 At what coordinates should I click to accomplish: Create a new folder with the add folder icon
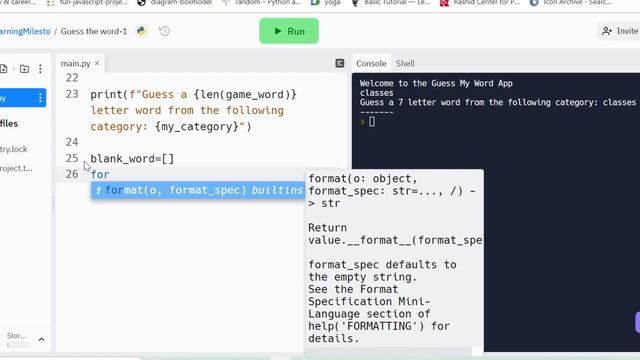(x=24, y=69)
